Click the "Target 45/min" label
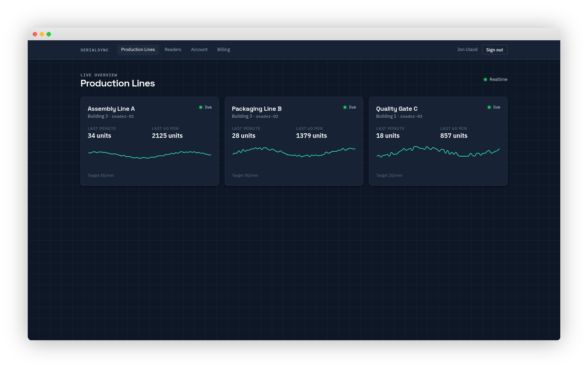Screen dimensions: 588x368 [101, 175]
